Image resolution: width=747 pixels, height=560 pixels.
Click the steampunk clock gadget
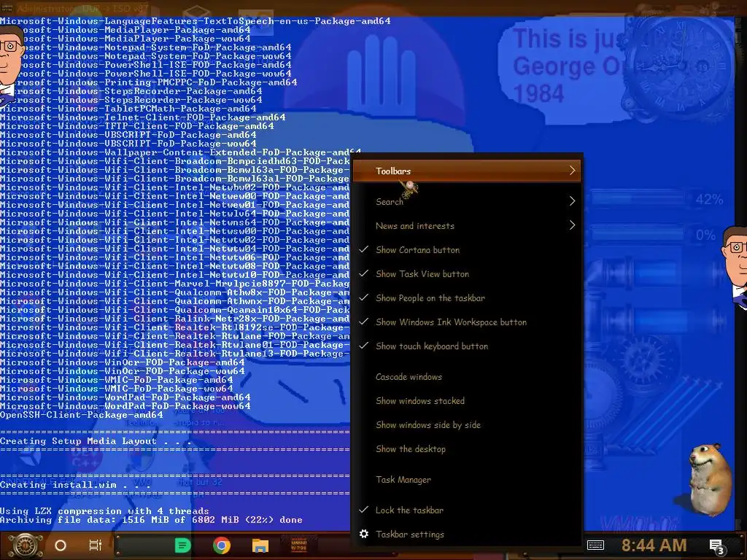[x=681, y=66]
